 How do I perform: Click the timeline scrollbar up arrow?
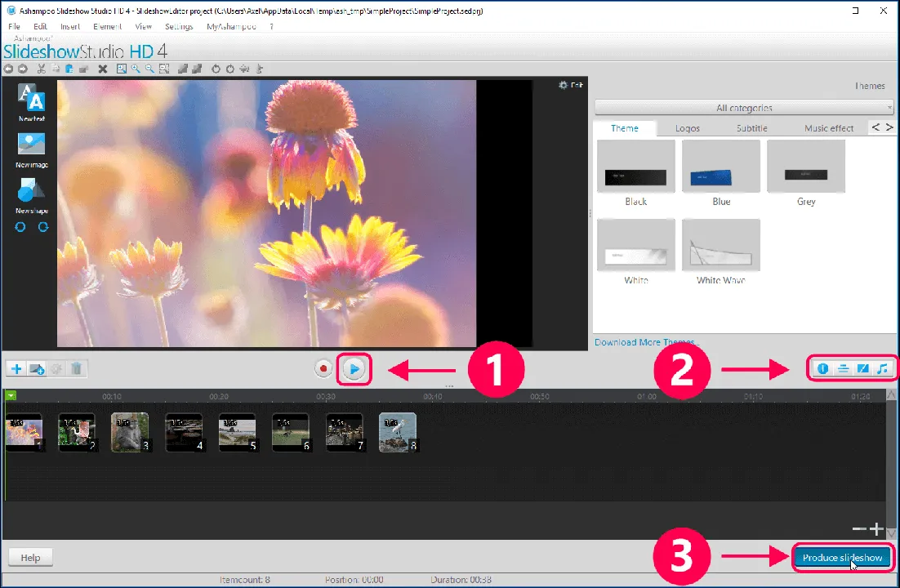(891, 394)
